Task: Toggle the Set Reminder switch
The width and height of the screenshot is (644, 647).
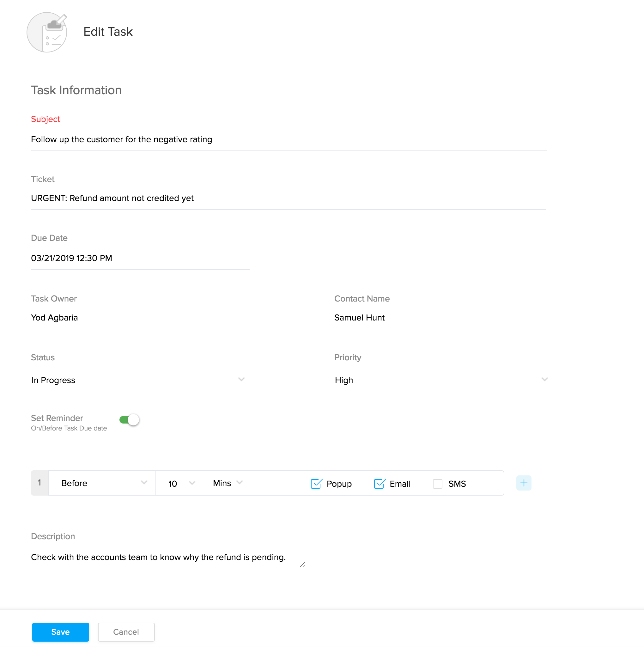Action: 129,420
